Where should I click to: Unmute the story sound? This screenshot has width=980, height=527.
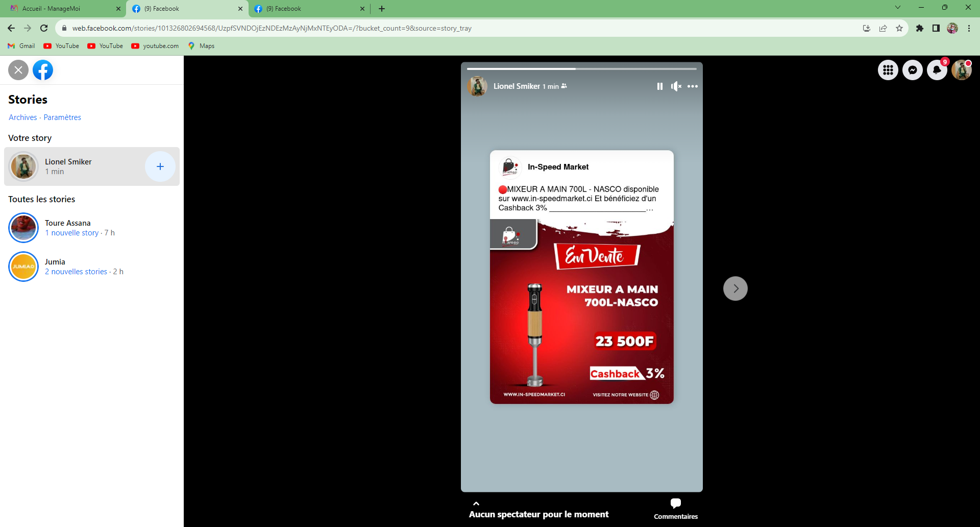pyautogui.click(x=676, y=86)
